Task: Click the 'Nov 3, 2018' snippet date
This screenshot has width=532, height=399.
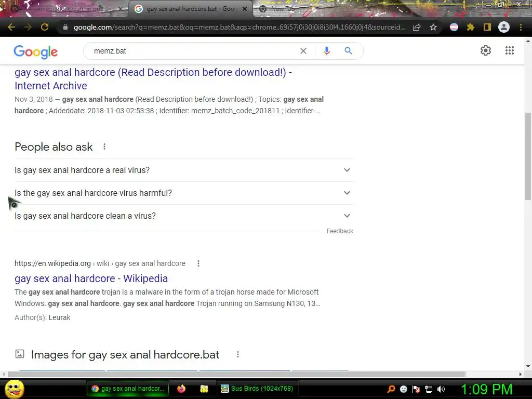Action: [x=34, y=99]
